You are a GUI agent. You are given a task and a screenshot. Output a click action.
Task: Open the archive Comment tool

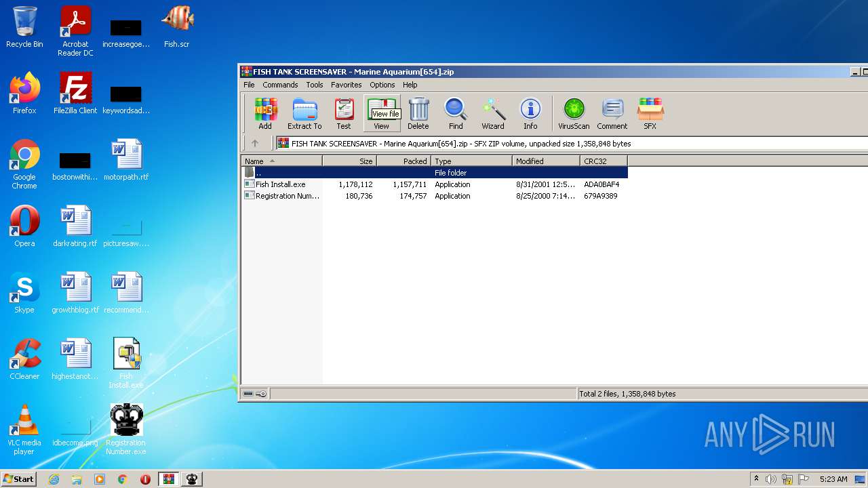pos(612,113)
